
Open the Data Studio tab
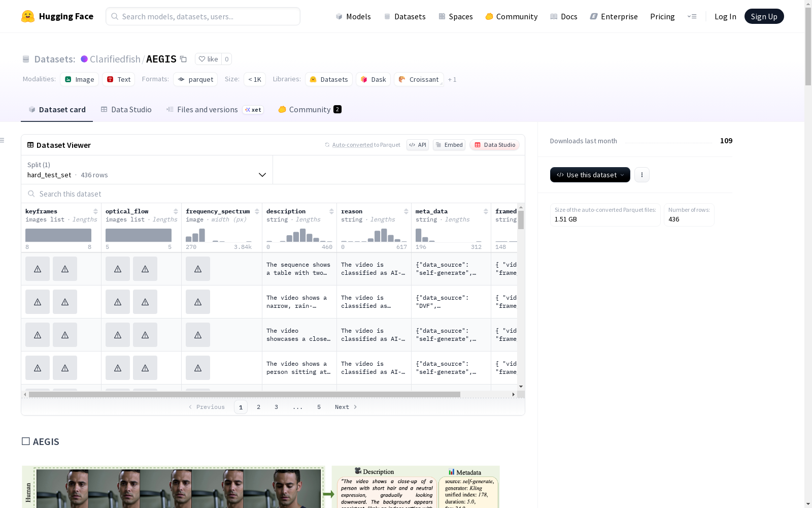click(x=126, y=110)
